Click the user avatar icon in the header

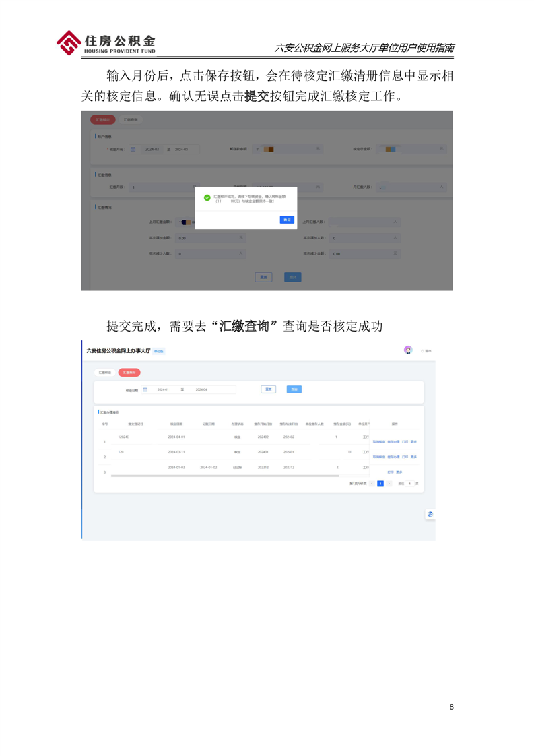[407, 350]
